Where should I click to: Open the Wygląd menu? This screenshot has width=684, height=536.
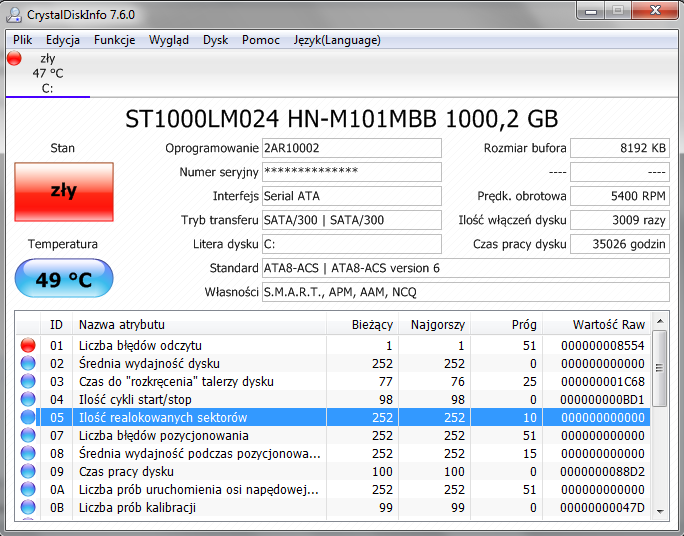coord(169,40)
